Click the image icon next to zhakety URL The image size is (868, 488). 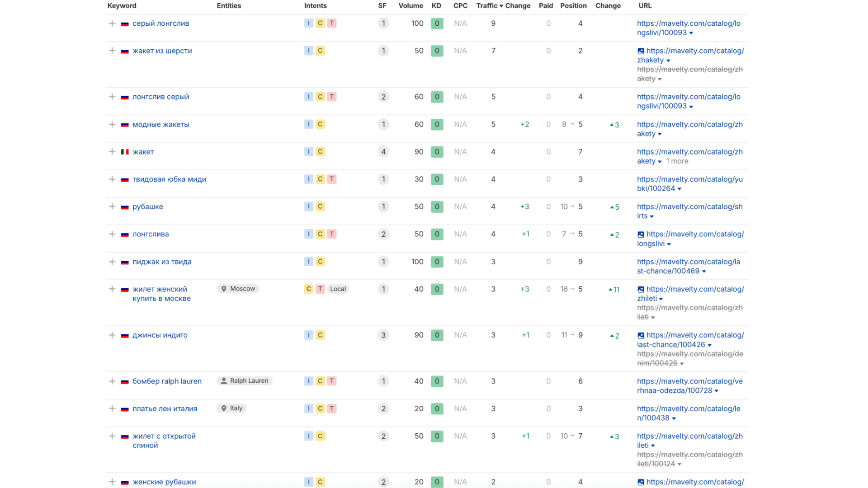pyautogui.click(x=641, y=51)
